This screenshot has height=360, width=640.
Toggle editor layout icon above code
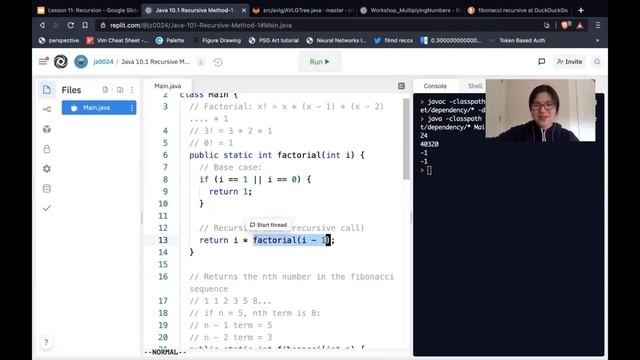401,86
